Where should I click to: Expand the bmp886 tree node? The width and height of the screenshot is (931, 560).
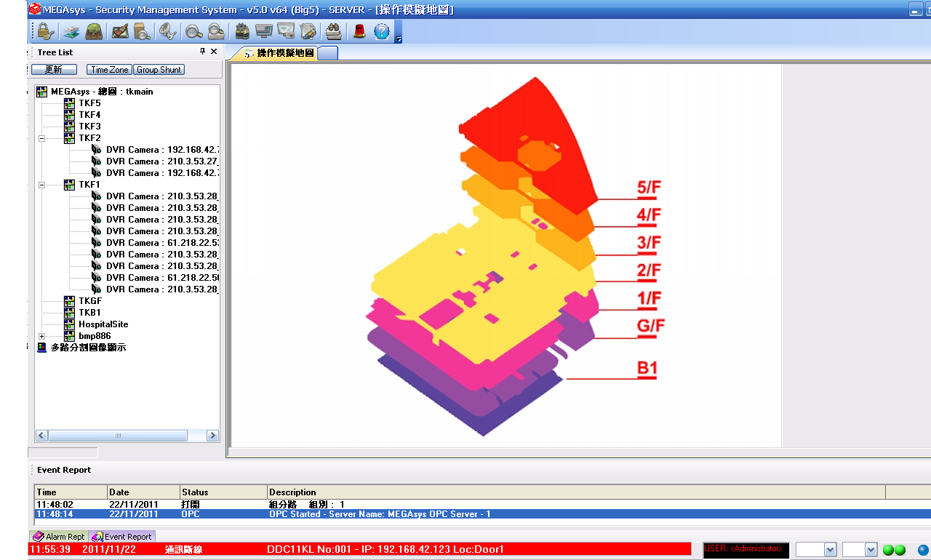[x=41, y=336]
